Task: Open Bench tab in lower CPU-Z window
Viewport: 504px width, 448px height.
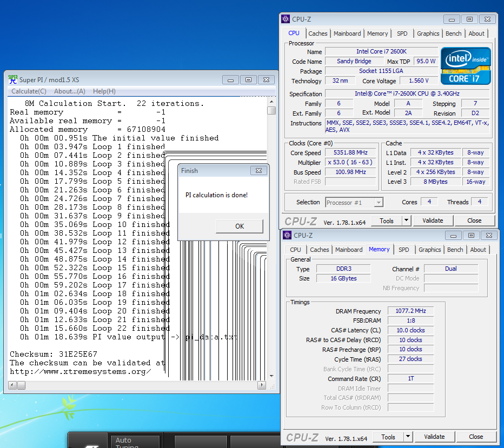Action: click(x=455, y=250)
